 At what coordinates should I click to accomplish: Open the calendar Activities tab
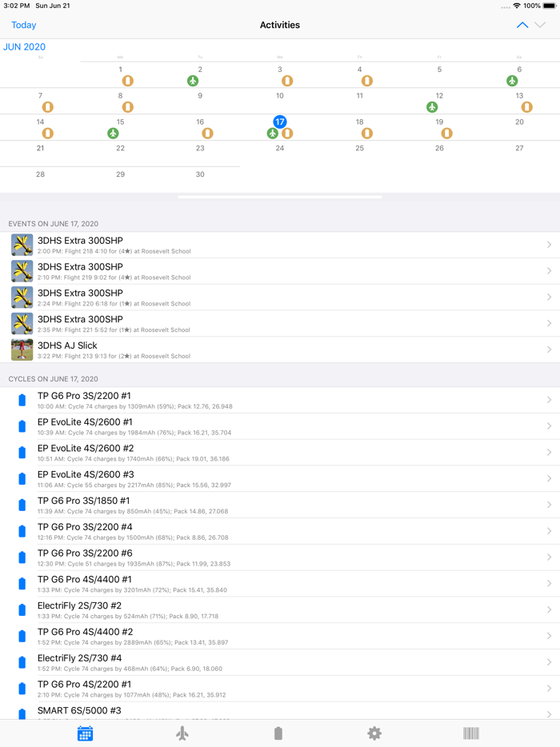(x=85, y=733)
